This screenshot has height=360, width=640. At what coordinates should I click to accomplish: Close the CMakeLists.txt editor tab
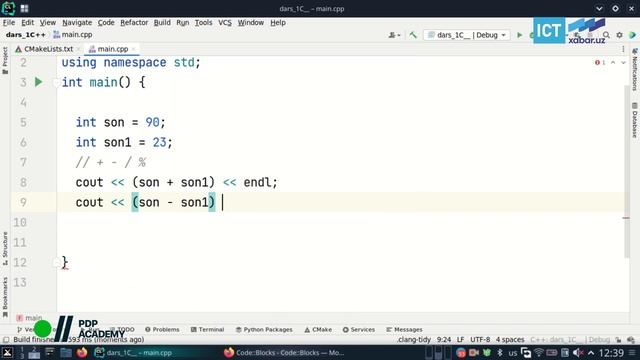click(x=78, y=49)
